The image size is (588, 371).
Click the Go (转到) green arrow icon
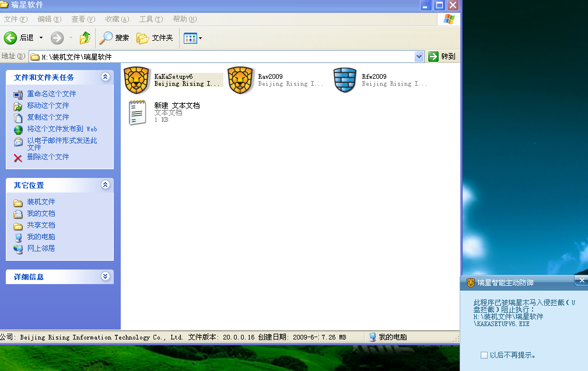tap(433, 56)
